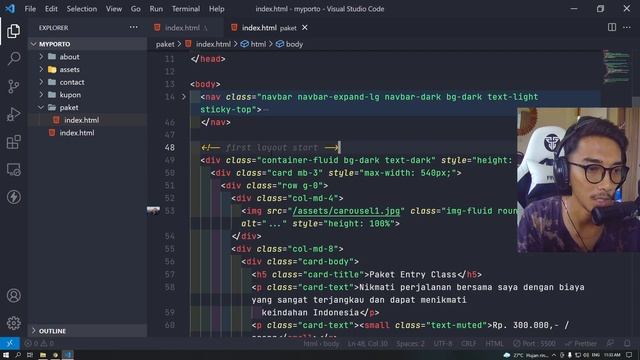This screenshot has height=360, width=640.
Task: Click the body breadcrumb
Action: coord(289,44)
